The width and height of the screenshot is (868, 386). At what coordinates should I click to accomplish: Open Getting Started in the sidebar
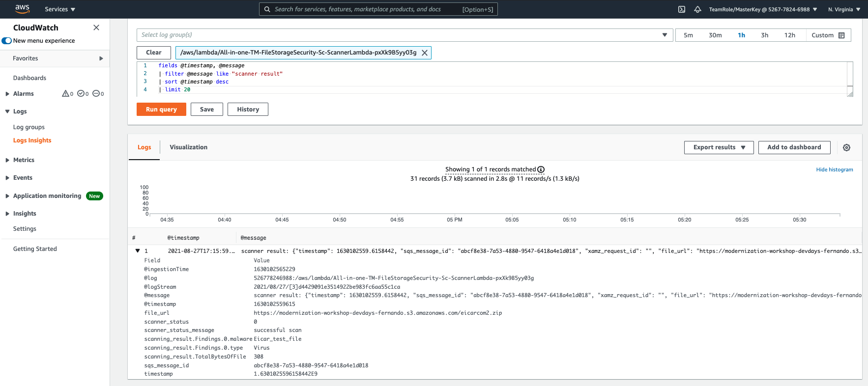tap(35, 249)
